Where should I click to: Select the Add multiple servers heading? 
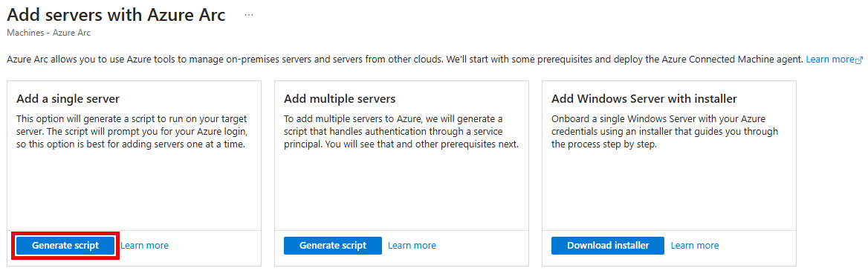coord(340,99)
